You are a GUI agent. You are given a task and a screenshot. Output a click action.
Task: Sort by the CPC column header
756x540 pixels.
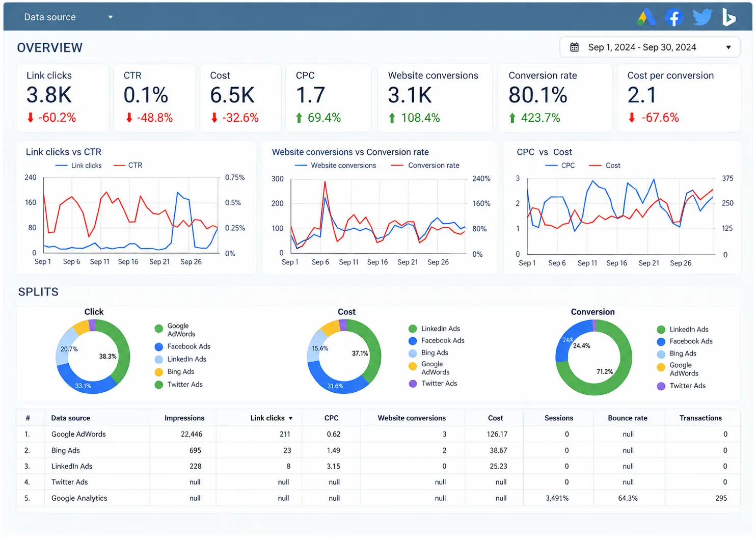(x=331, y=419)
